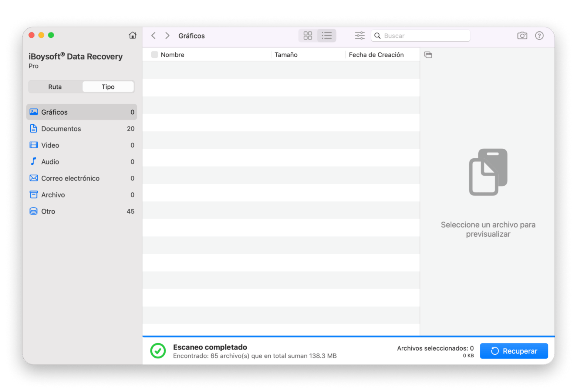Switch to the Tipo tab
This screenshot has width=577, height=392.
click(x=108, y=87)
